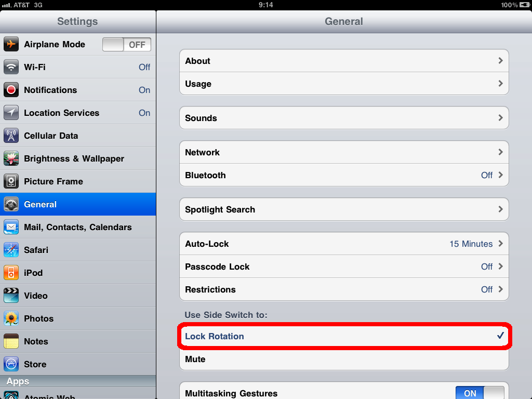Open the Notifications red dot icon
Image resolution: width=532 pixels, height=399 pixels.
point(11,90)
